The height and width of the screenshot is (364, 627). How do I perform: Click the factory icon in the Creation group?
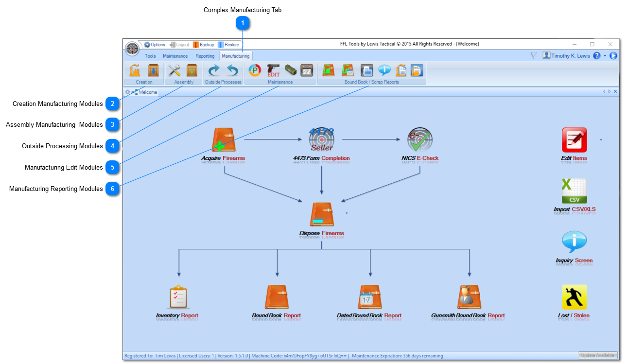[135, 71]
